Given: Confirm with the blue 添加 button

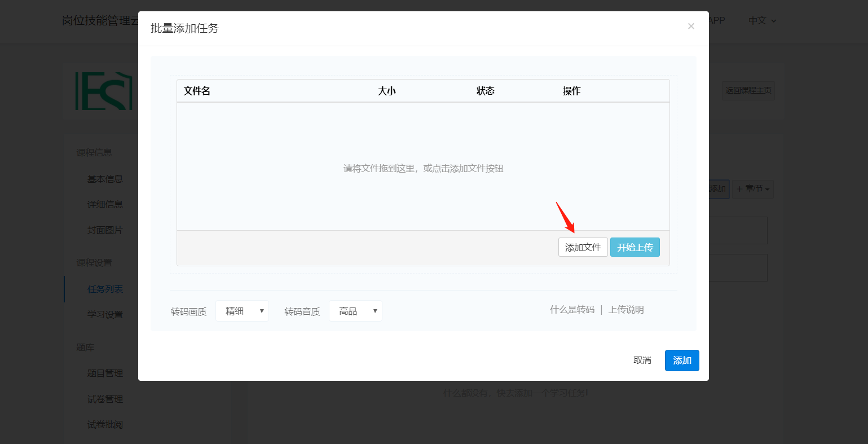Looking at the screenshot, I should (682, 361).
